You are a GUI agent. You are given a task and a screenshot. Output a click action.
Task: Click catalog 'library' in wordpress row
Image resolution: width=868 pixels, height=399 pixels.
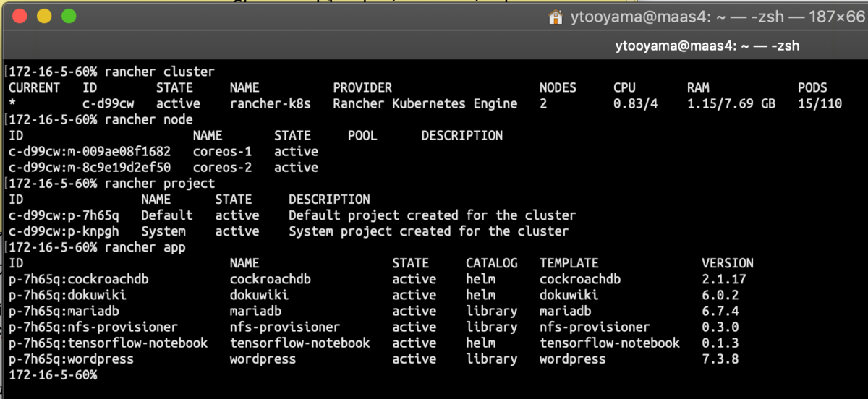[x=492, y=359]
